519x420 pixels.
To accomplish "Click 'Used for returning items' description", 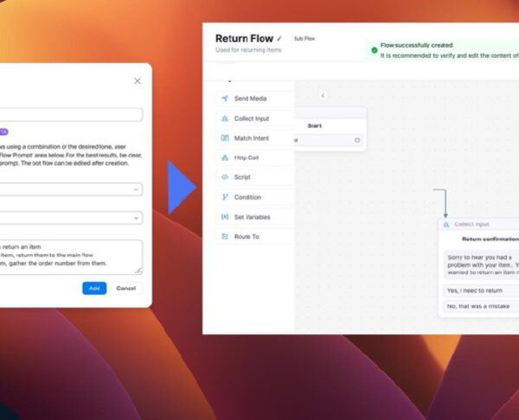I will 248,50.
